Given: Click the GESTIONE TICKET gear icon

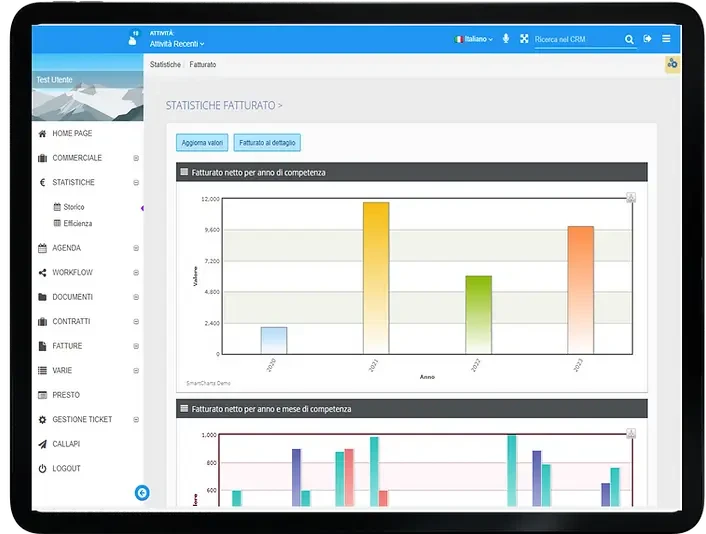Looking at the screenshot, I should [x=42, y=420].
